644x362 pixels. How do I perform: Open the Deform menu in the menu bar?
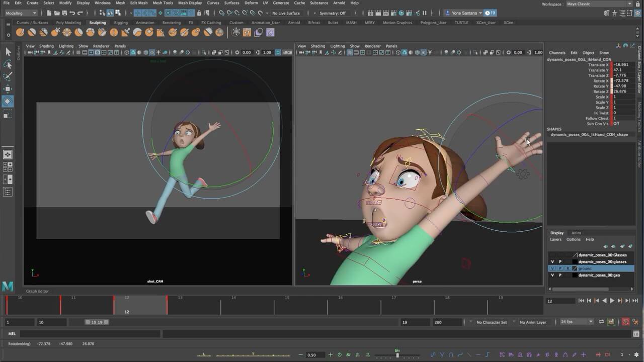251,3
